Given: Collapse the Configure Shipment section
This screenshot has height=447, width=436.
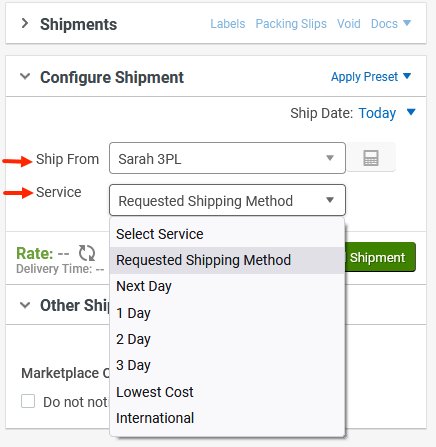Looking at the screenshot, I should 25,76.
